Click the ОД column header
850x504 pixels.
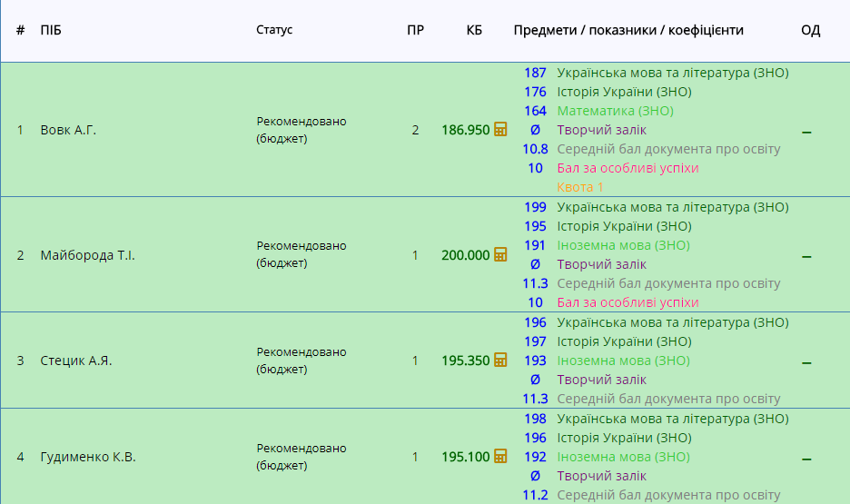(x=810, y=30)
